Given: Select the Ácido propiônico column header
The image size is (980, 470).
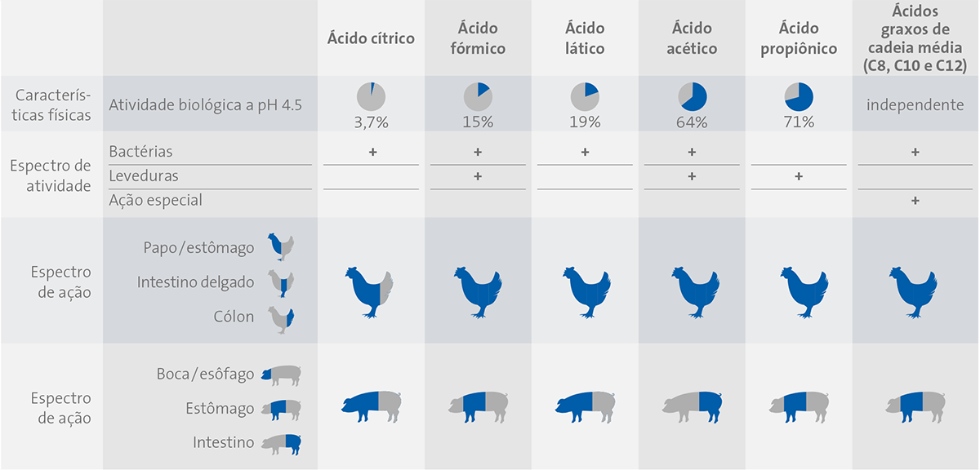Looking at the screenshot, I should point(798,38).
